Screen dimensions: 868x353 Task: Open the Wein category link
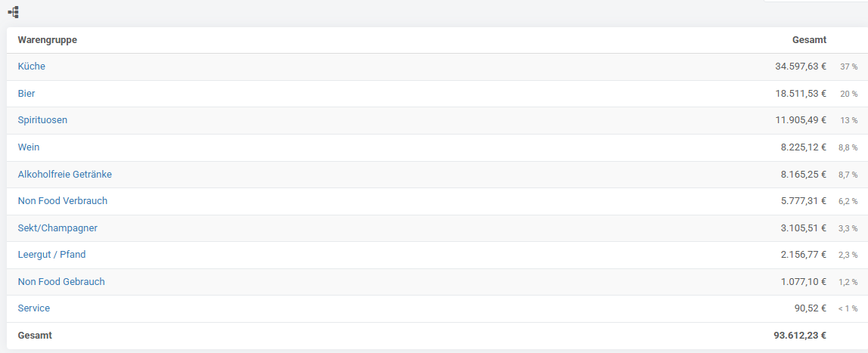29,147
